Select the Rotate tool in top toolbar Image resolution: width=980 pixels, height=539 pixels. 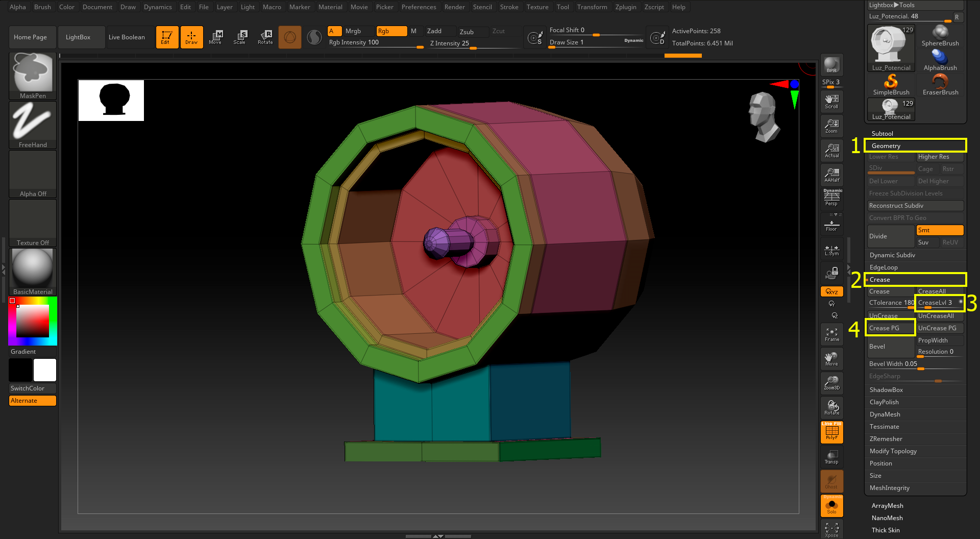coord(265,37)
